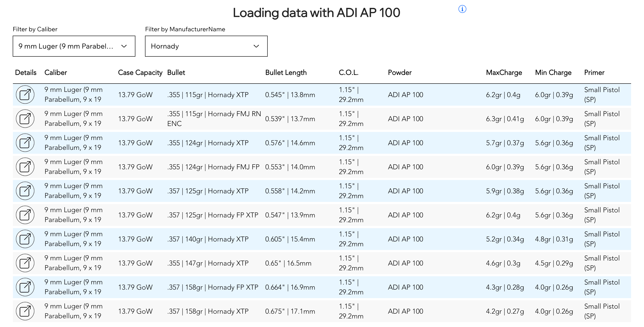This screenshot has width=644, height=327.
Task: Click the Caliber column header
Action: (x=56, y=73)
